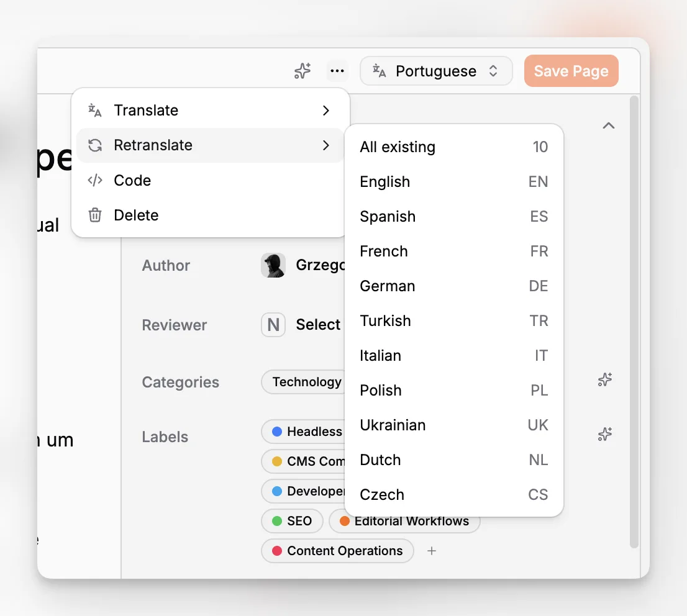This screenshot has width=687, height=616.
Task: Select English in retranslate list
Action: tap(453, 181)
